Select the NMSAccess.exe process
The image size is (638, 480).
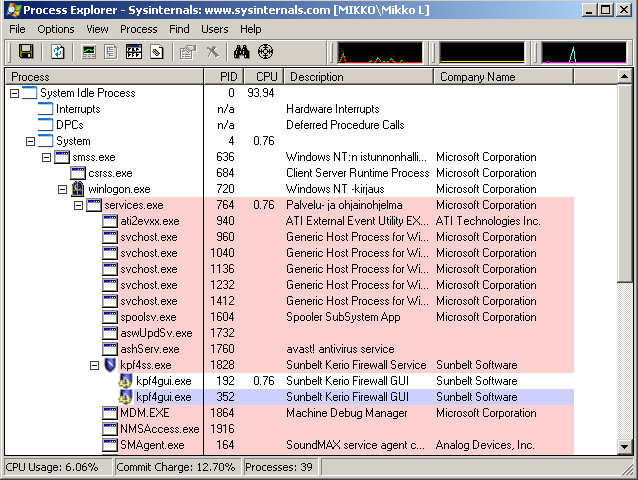290,429
